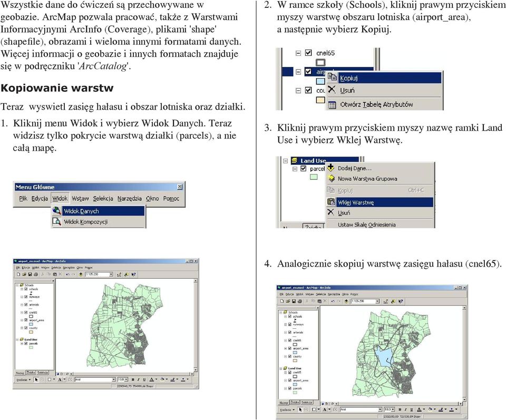506x420 pixels.
Task: Click Add Data icon in right ArcMap window
Action: pyautogui.click(x=346, y=301)
